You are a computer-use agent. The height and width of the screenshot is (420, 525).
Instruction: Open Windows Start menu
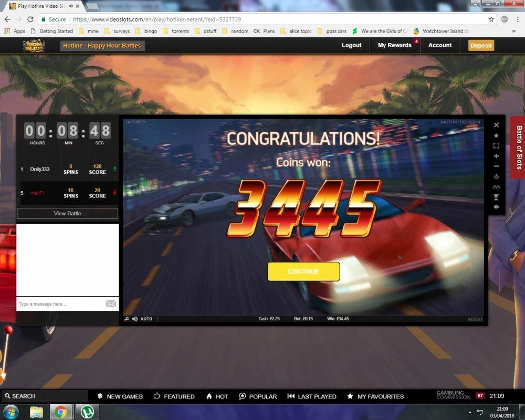[x=10, y=412]
